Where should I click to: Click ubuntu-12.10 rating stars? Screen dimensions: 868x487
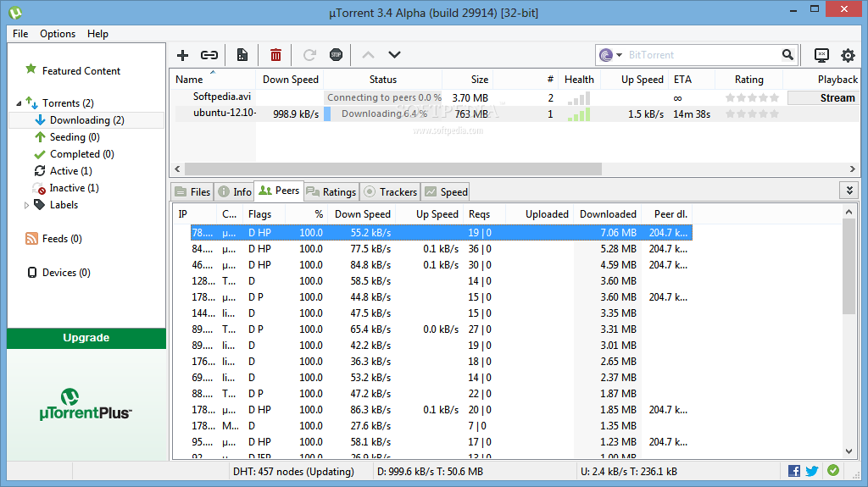(752, 114)
